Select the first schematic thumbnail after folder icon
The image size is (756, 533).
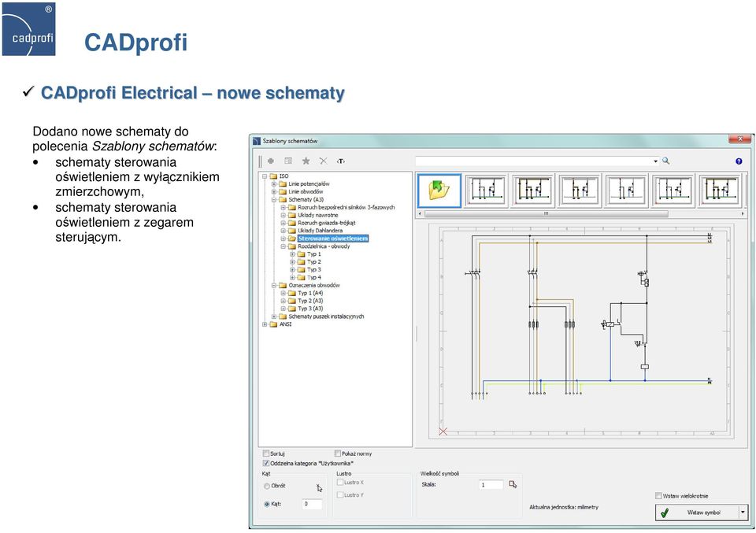click(x=486, y=191)
